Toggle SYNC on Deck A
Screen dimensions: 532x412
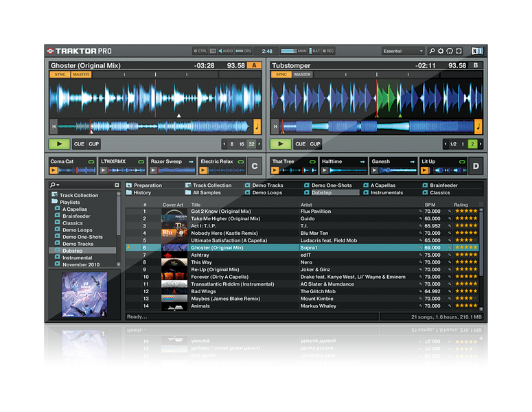pos(60,74)
